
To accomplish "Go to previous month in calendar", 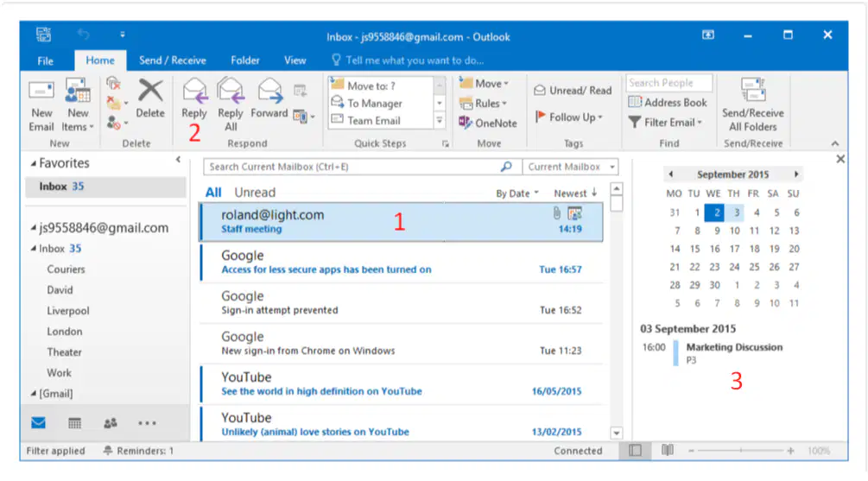I will click(671, 174).
